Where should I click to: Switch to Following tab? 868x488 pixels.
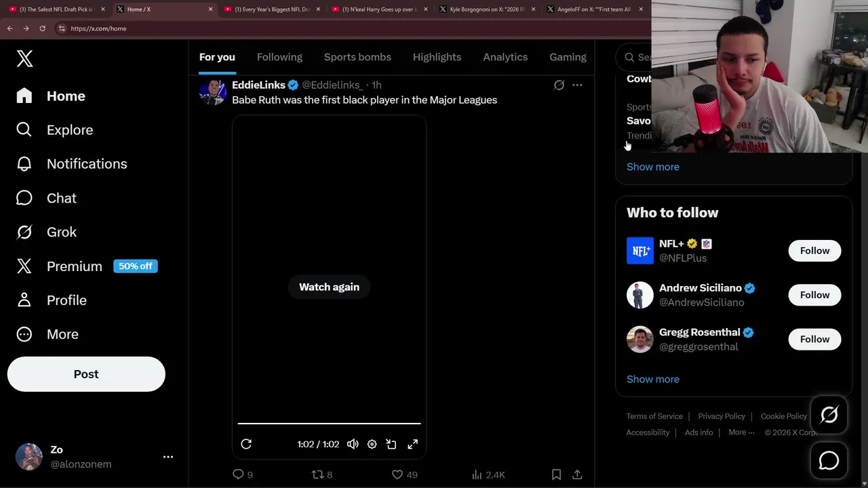pyautogui.click(x=279, y=57)
